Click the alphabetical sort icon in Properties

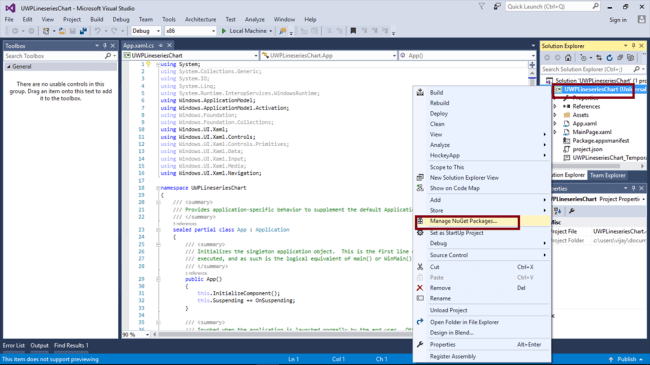pyautogui.click(x=558, y=211)
